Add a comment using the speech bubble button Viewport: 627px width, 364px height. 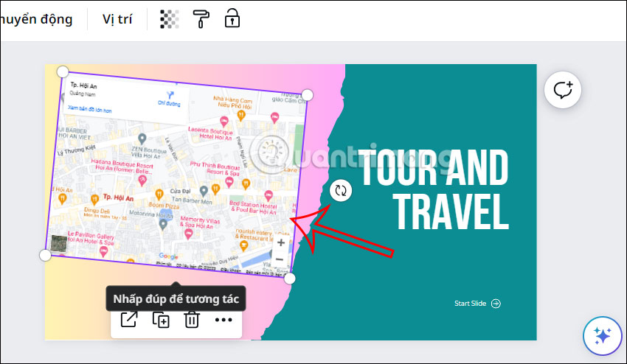(x=563, y=90)
